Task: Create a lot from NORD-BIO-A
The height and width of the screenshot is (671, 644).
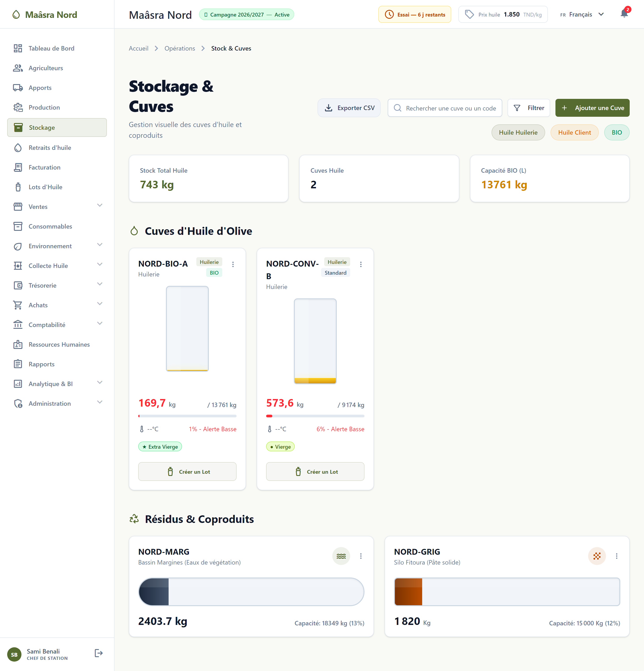Action: point(187,471)
